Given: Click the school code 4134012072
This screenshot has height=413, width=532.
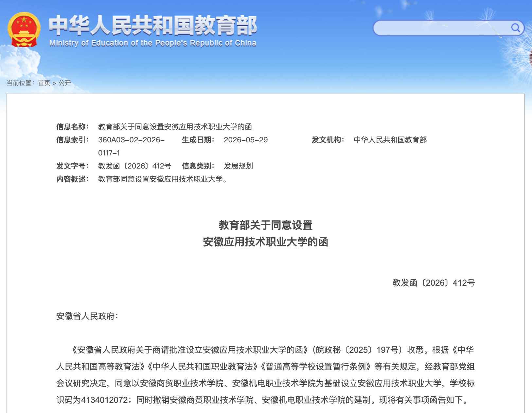Looking at the screenshot, I should (104, 400).
